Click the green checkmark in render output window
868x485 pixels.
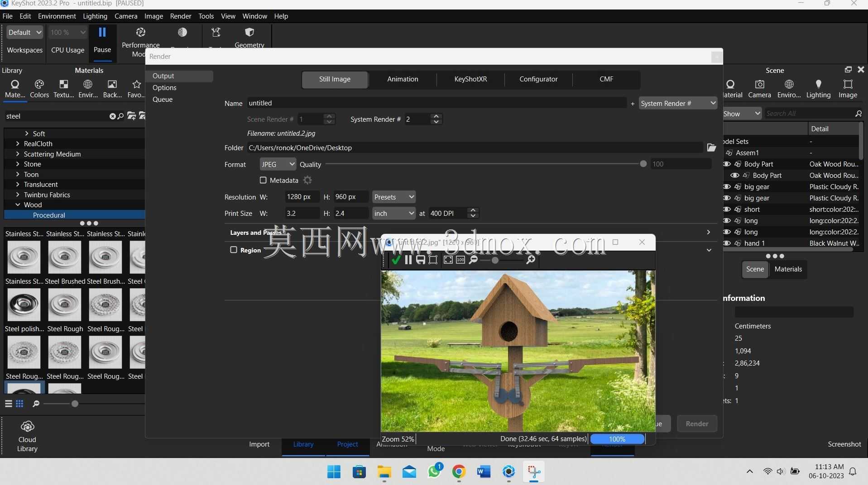(396, 260)
